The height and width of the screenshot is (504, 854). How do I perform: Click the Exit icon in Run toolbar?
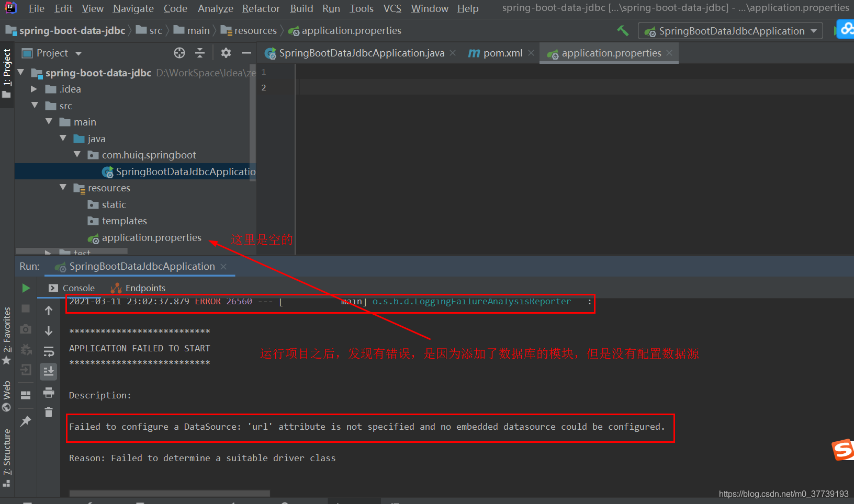(x=26, y=371)
